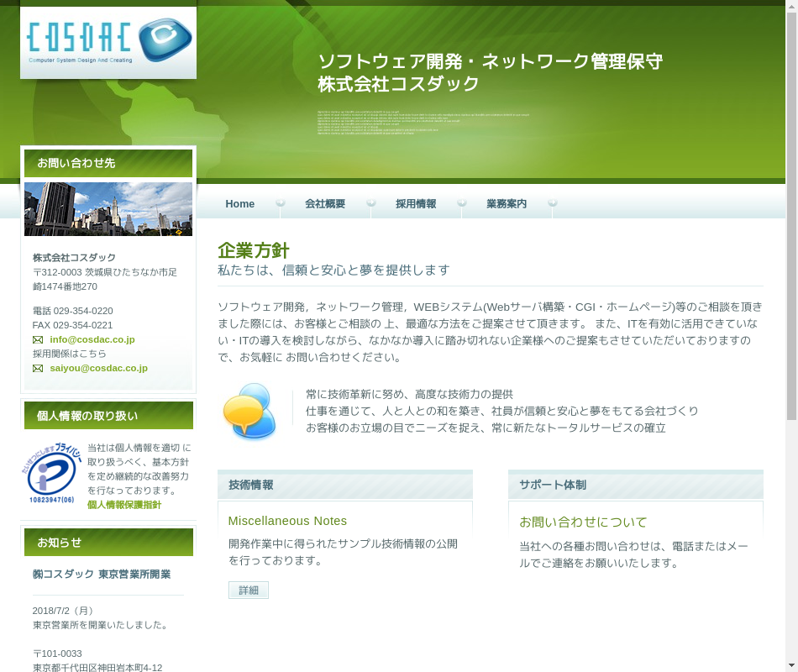Go to the 採用情報 recruitment page

(416, 204)
